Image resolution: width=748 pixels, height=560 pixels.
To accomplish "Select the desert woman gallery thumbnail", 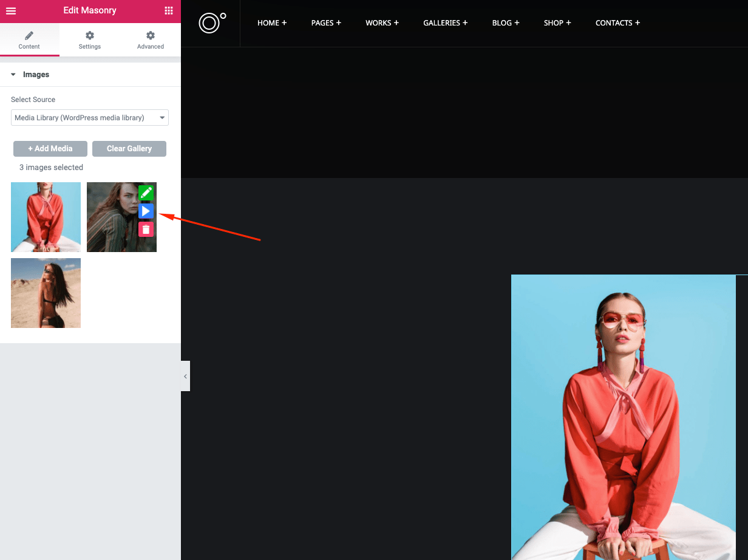I will point(46,293).
